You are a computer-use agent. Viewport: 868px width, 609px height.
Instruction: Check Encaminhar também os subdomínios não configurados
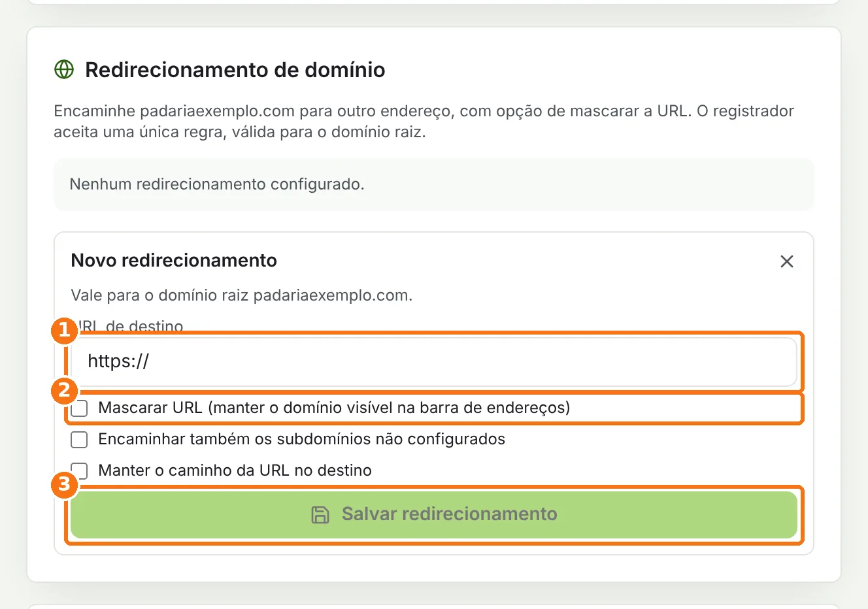click(79, 440)
